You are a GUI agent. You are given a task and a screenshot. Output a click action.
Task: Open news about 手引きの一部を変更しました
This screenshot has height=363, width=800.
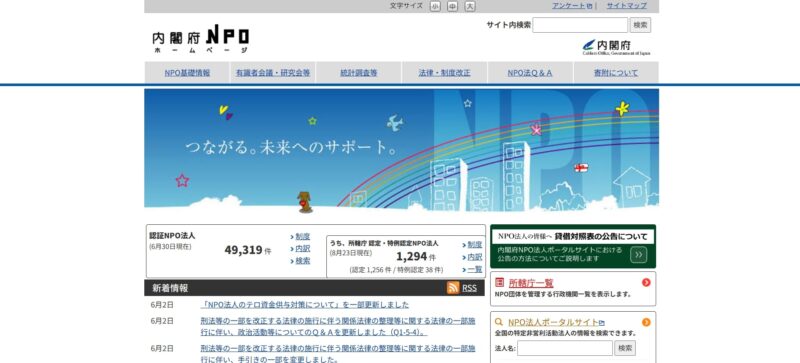(x=338, y=354)
